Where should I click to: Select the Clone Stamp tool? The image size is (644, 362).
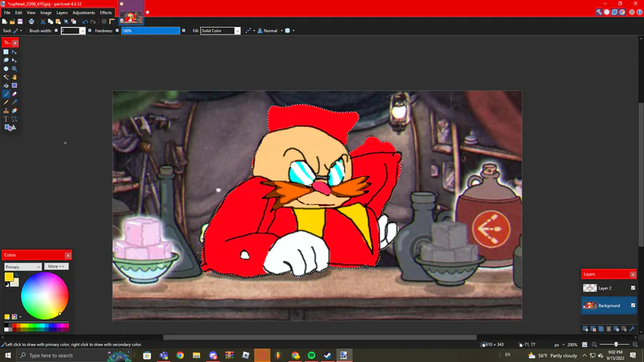6,111
